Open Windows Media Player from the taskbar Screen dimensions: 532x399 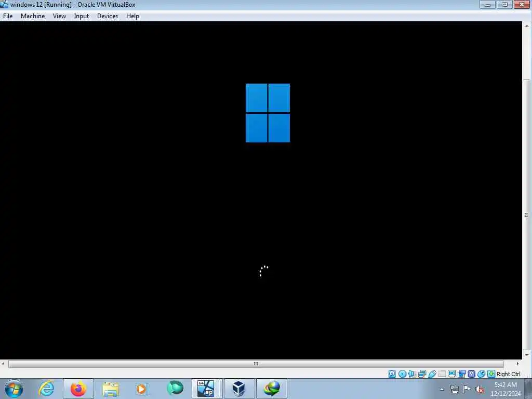coord(142,389)
